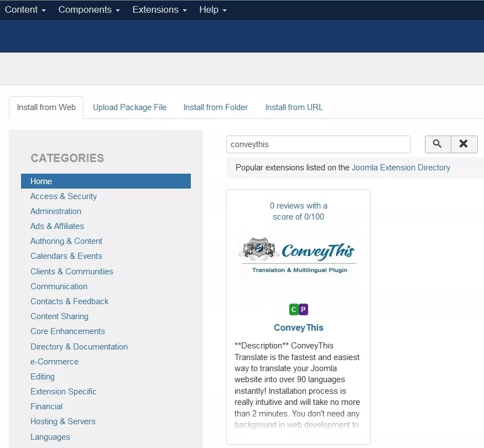Select the Languages category
Viewport: 484px width, 448px height.
click(x=50, y=437)
